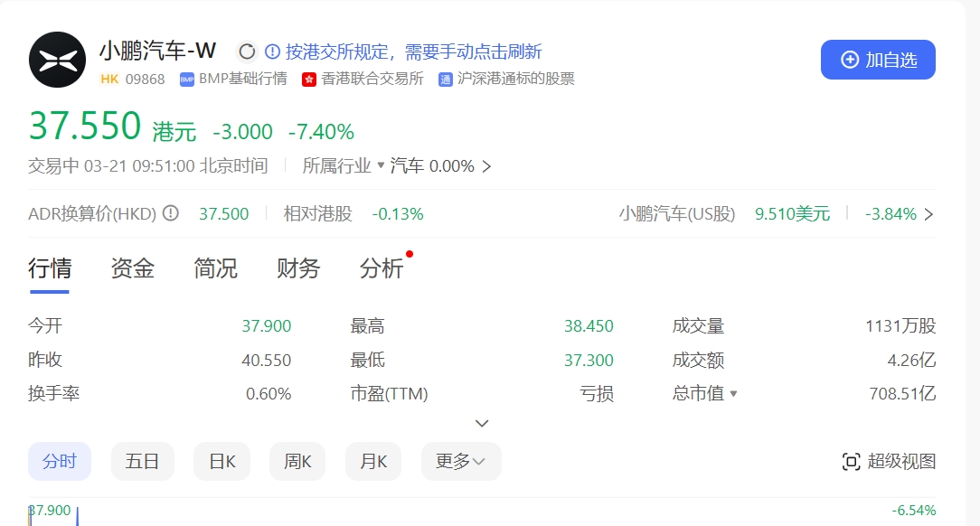
Task: Open 超级视图 super view
Action: (889, 462)
